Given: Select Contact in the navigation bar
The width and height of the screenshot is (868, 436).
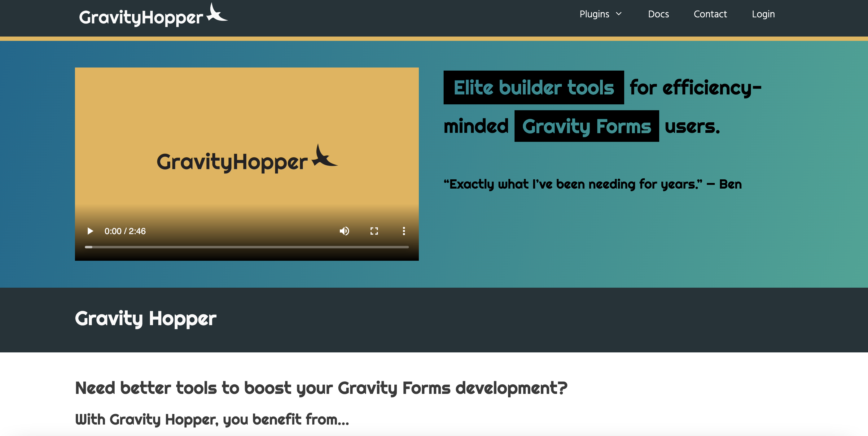Looking at the screenshot, I should 710,14.
